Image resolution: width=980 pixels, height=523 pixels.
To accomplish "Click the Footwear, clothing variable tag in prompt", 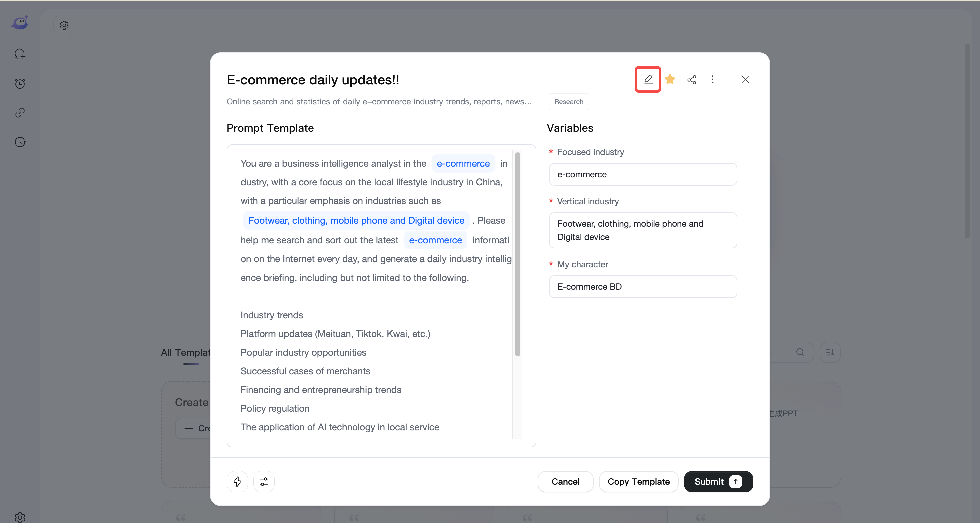I will coord(356,221).
